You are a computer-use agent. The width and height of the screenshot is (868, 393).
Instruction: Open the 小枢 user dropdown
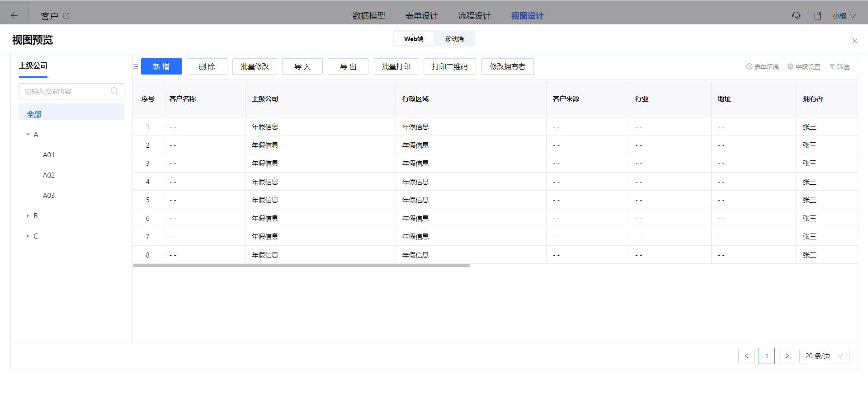[844, 16]
